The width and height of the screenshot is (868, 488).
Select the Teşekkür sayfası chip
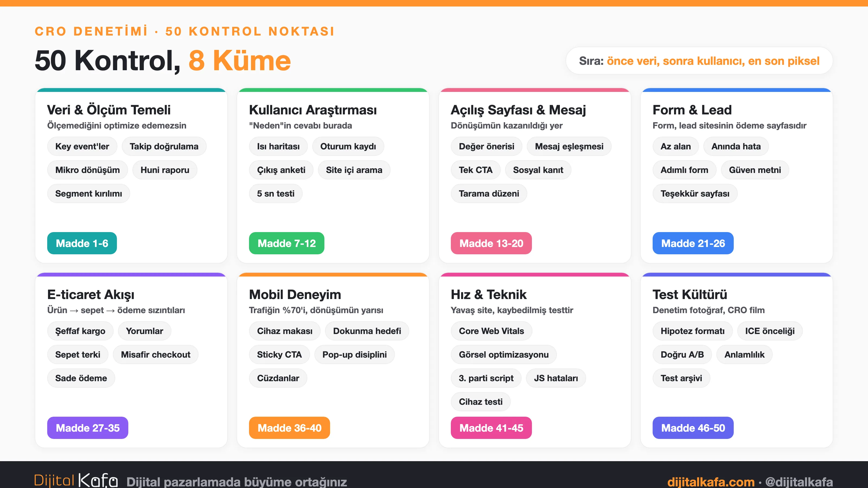click(695, 193)
